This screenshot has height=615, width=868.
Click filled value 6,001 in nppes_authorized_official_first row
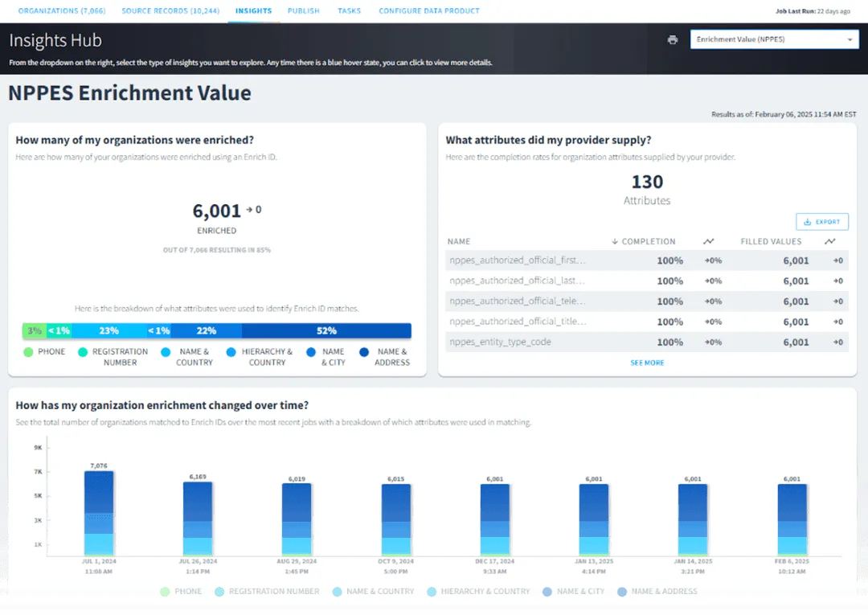(x=796, y=260)
